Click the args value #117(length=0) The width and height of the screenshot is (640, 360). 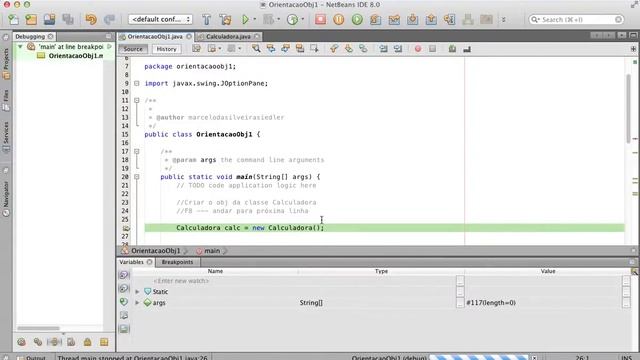click(491, 303)
